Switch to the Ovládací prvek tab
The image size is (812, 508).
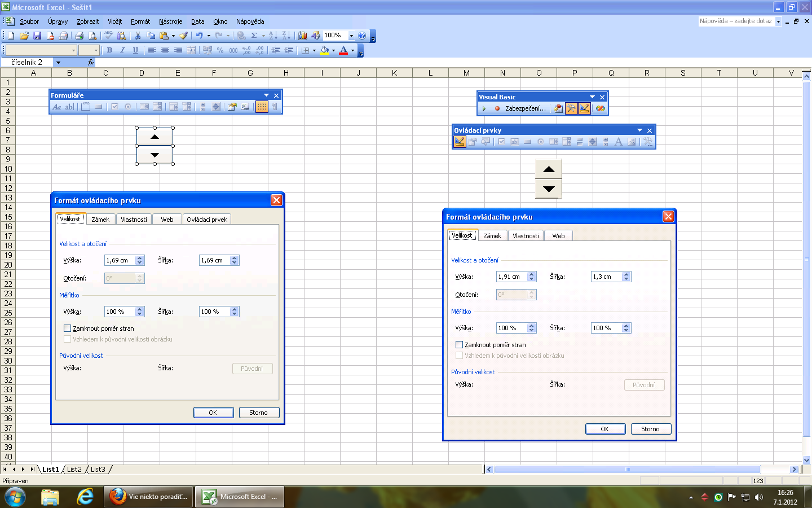pyautogui.click(x=207, y=220)
